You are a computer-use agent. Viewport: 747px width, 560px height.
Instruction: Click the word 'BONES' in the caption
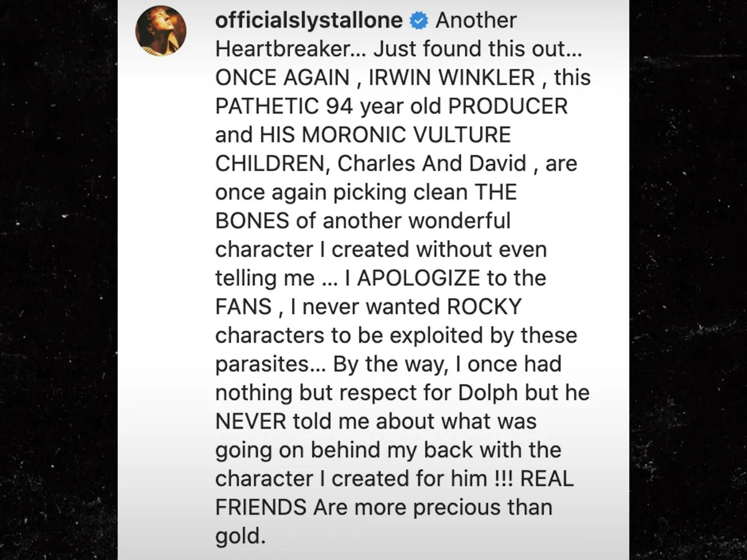coord(252,221)
